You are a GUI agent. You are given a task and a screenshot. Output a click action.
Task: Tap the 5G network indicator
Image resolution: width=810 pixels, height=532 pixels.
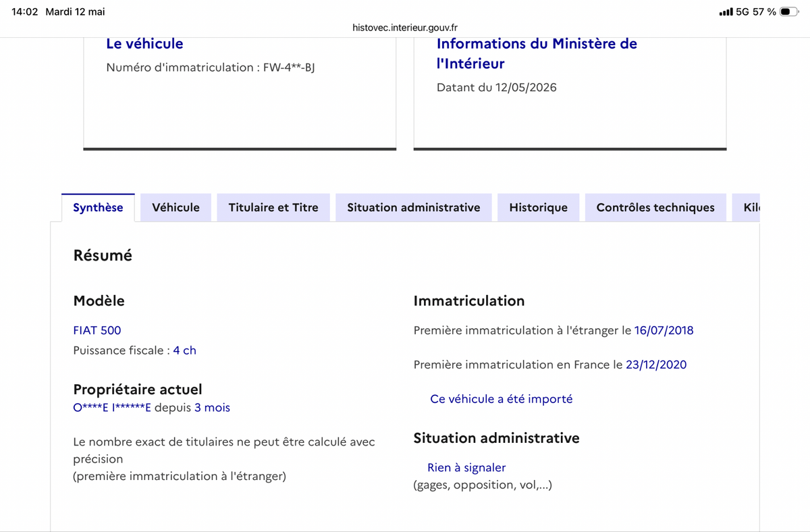(742, 12)
